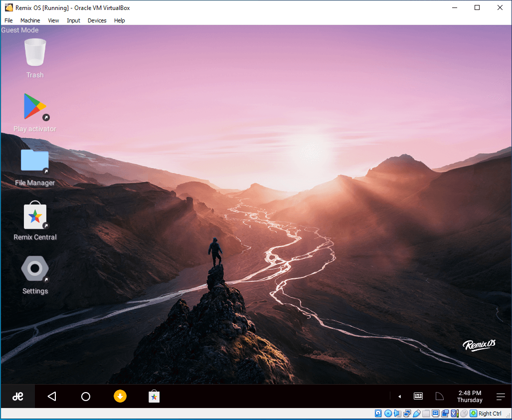This screenshot has width=512, height=420.
Task: Go Home using the circle button
Action: point(85,396)
